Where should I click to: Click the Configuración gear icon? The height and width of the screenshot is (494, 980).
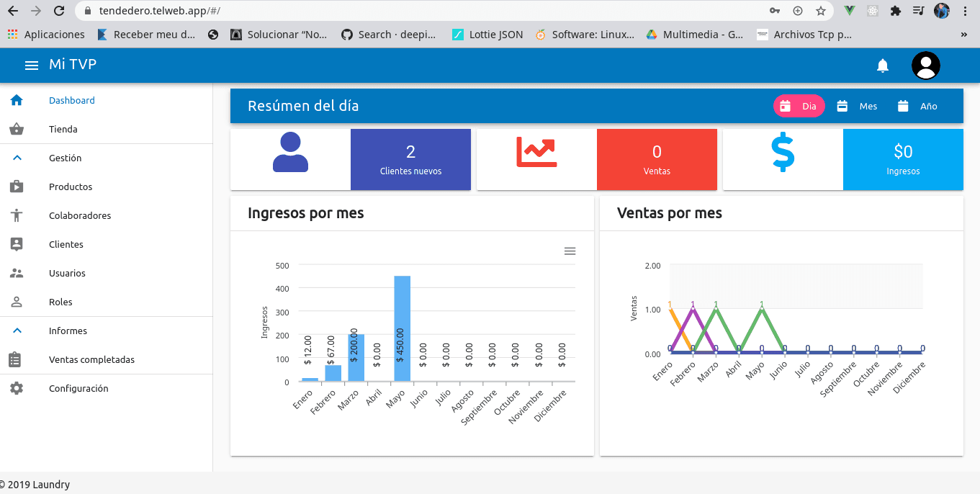[17, 388]
